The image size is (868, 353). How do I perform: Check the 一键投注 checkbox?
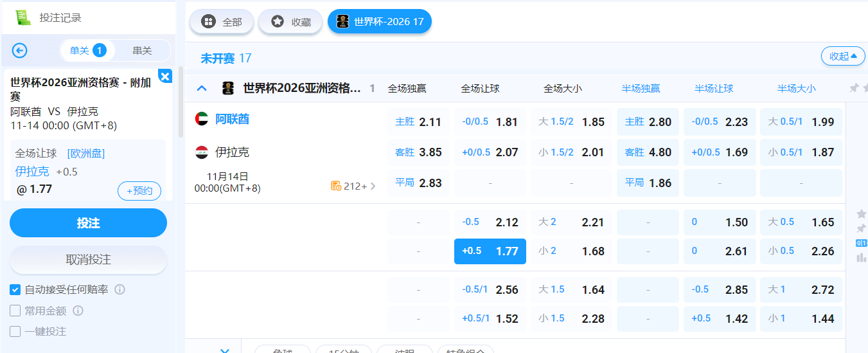coord(15,332)
